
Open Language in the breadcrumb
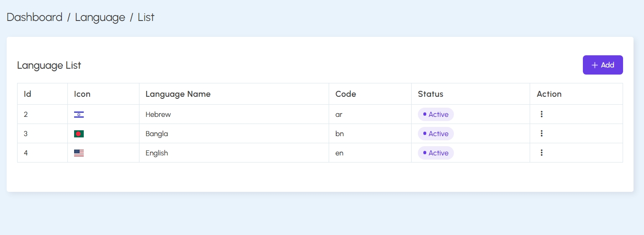(100, 17)
